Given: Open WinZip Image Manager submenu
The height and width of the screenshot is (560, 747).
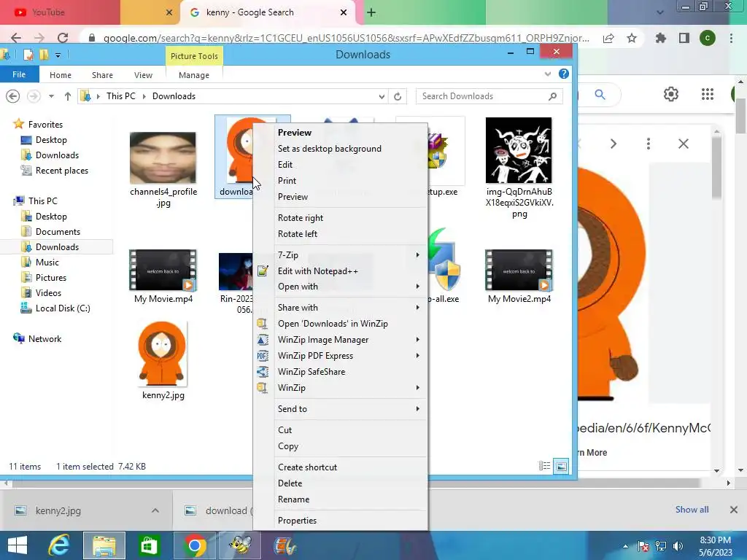Looking at the screenshot, I should click(x=341, y=340).
